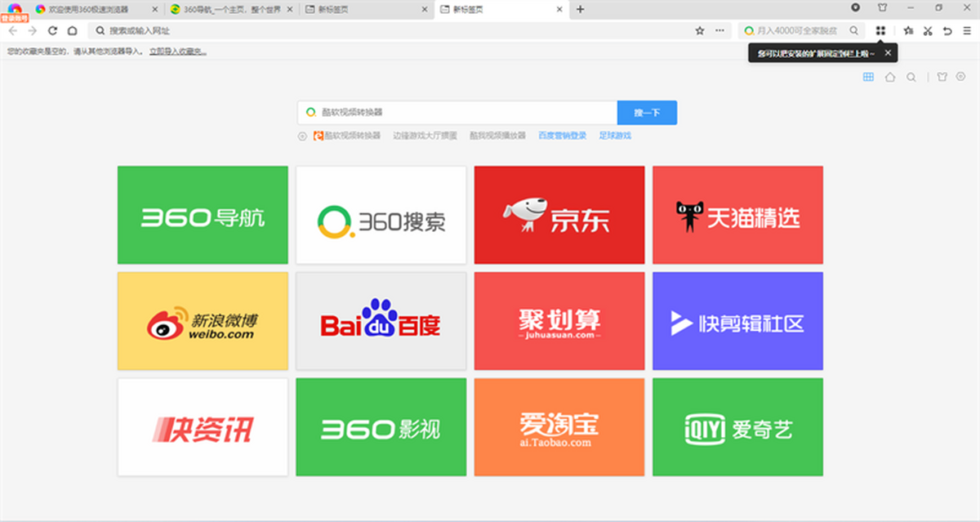Open the hamburger main menu
Viewport: 980px width, 522px height.
click(967, 30)
